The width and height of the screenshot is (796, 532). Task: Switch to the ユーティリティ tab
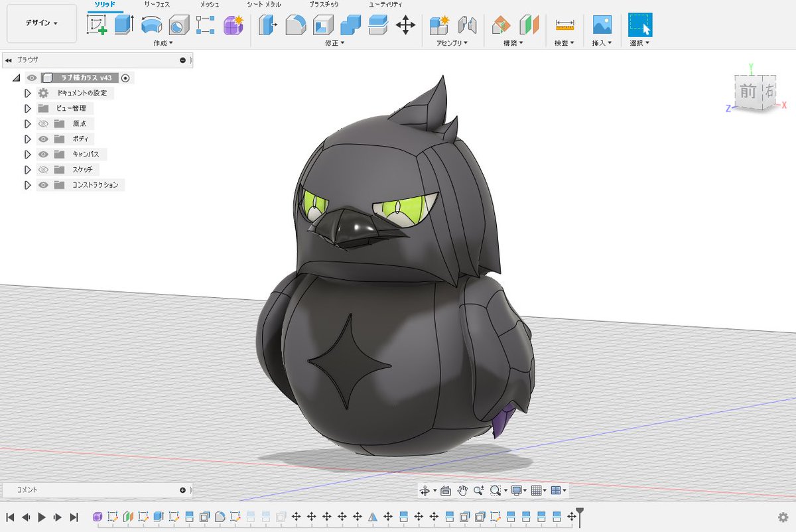(x=386, y=5)
